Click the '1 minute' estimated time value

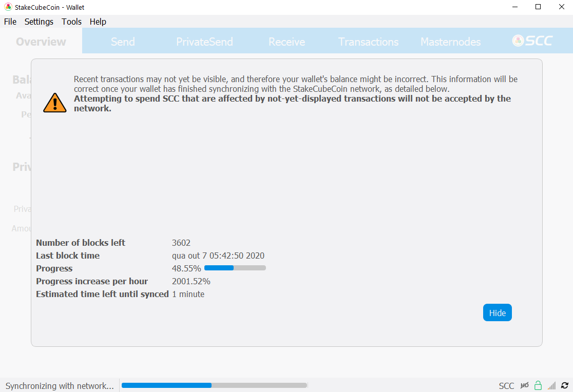(188, 294)
